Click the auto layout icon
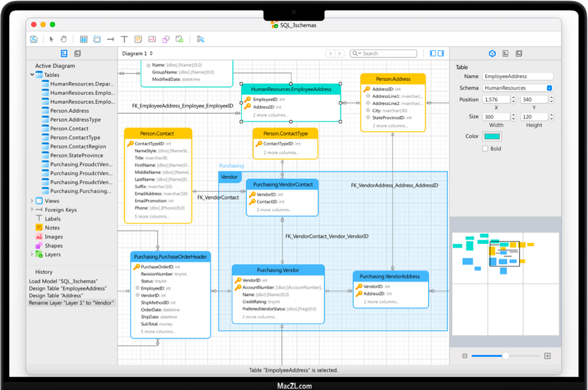The image size is (588, 390). [x=200, y=39]
